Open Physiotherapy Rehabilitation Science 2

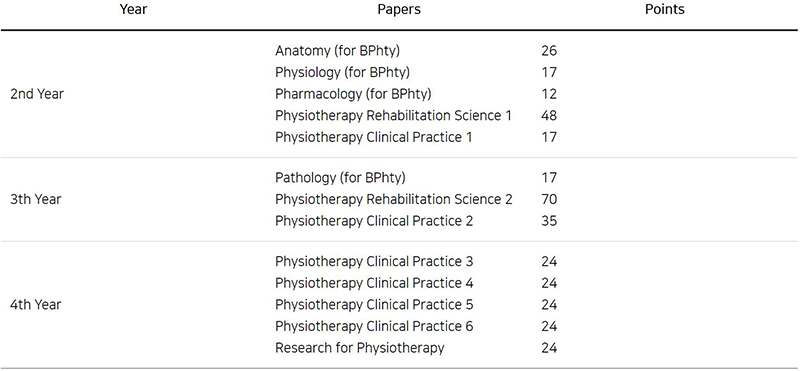[x=393, y=199]
